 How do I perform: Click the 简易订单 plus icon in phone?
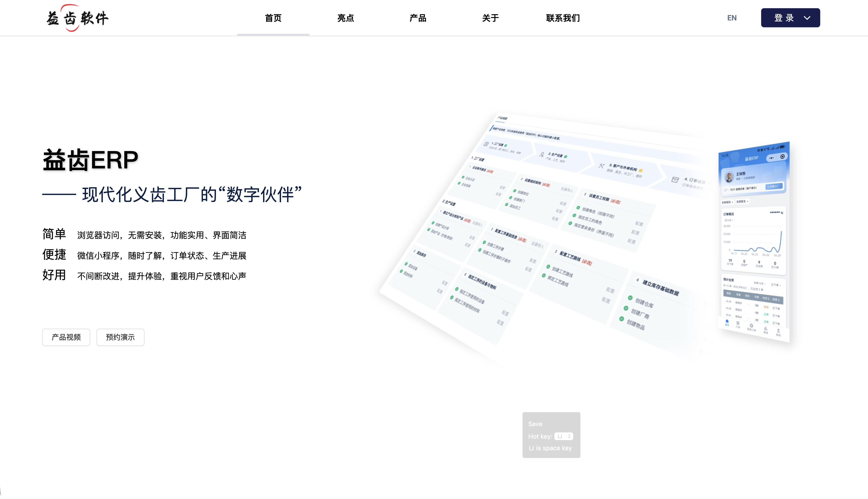tap(751, 326)
